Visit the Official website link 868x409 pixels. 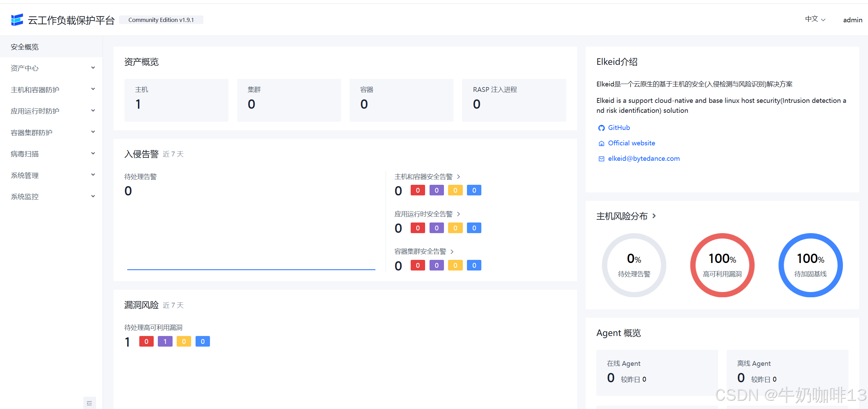click(x=632, y=143)
